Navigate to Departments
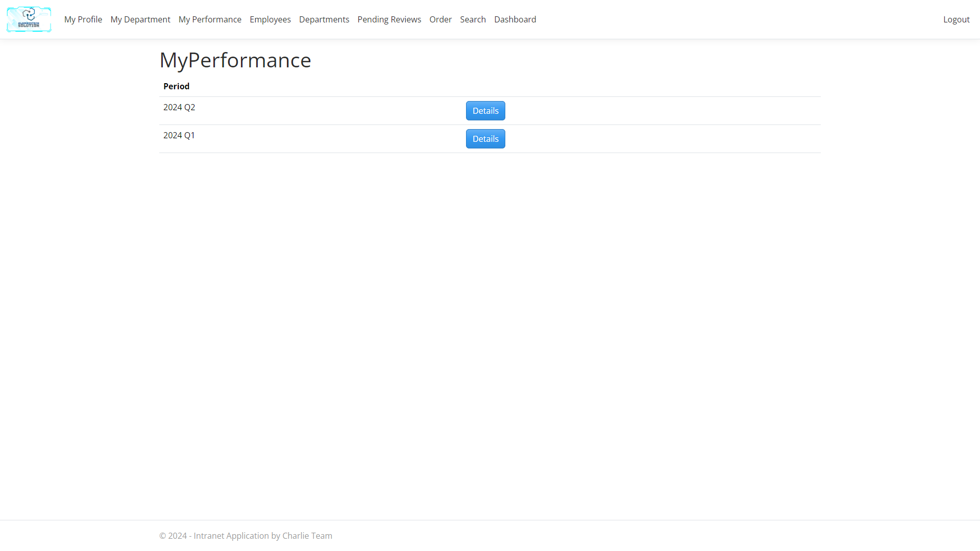The height and width of the screenshot is (551, 980). [x=324, y=19]
